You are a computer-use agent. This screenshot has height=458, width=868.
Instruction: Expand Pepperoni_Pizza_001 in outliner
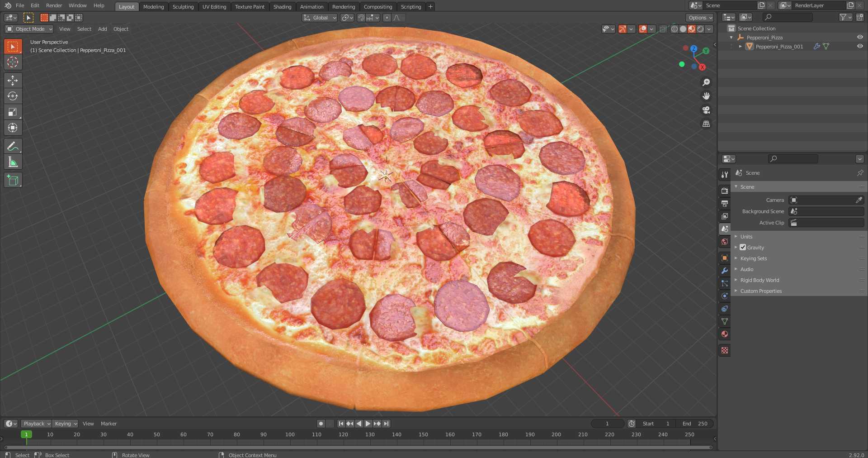[740, 46]
